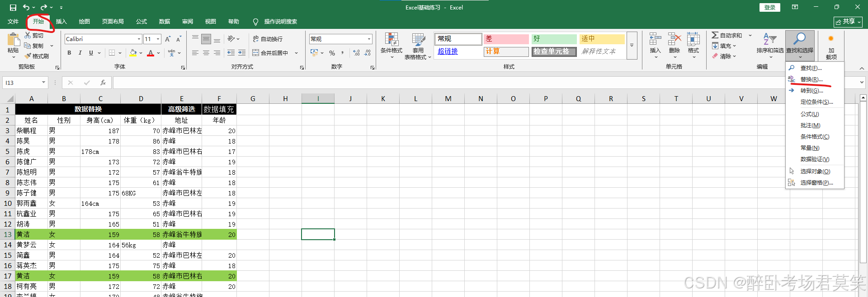Increase font size with large A

(x=168, y=39)
